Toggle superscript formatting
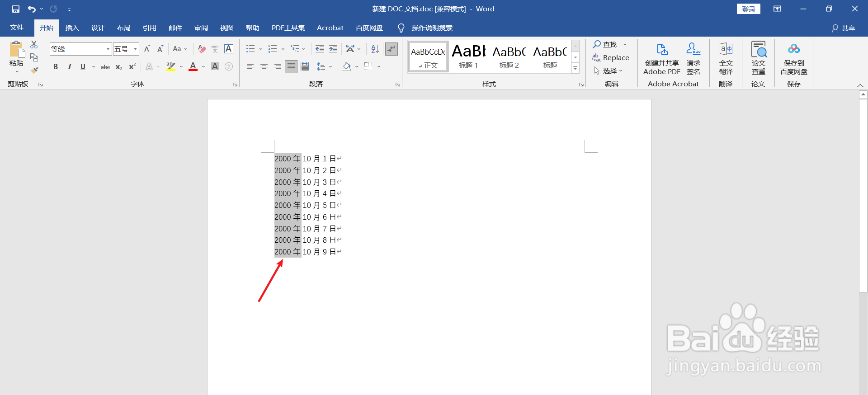 click(132, 66)
